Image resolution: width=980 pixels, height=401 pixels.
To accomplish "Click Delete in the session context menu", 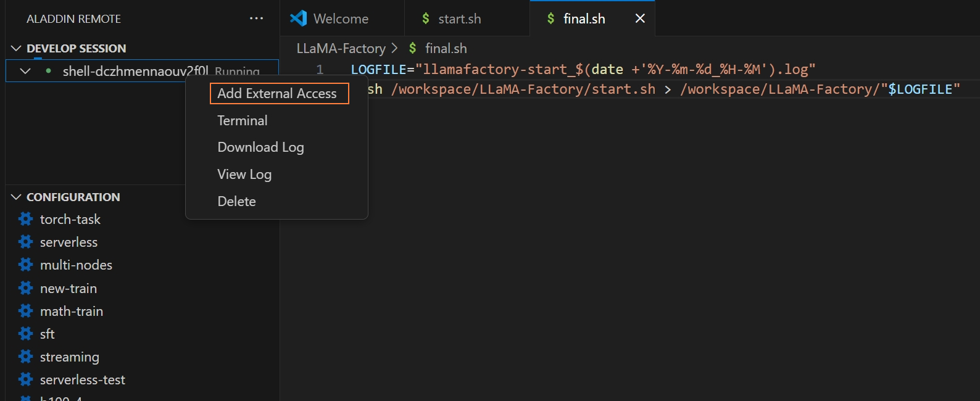I will coord(236,202).
